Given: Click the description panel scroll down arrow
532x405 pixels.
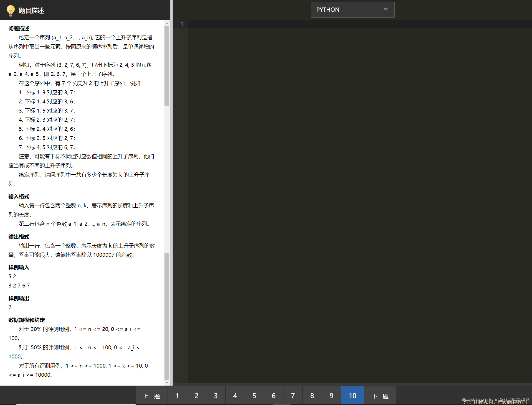Looking at the screenshot, I should point(167,383).
